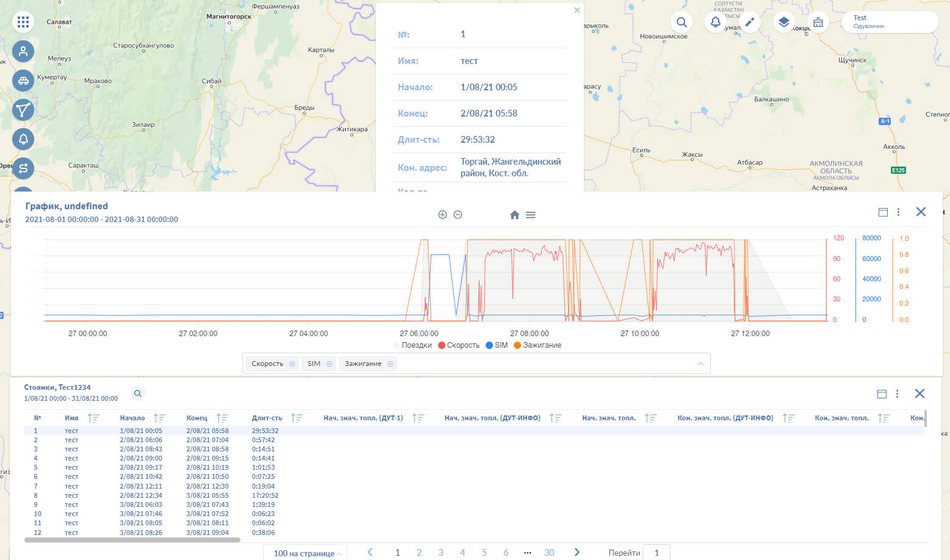Click the table horizontal scrollbar
The width and height of the screenshot is (950, 560).
(x=132, y=540)
